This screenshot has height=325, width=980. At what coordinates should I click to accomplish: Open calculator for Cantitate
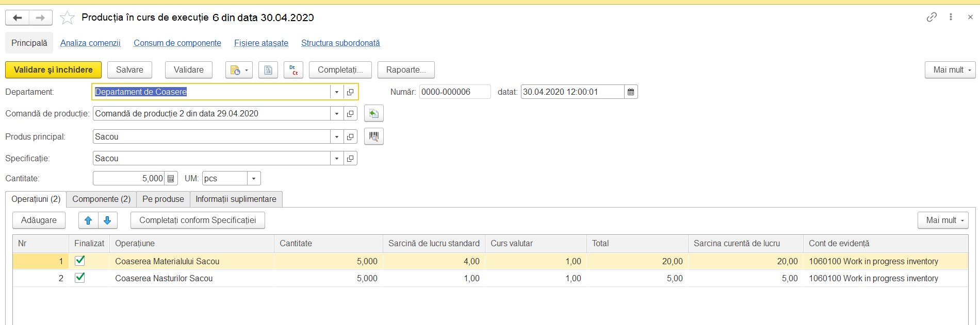[171, 179]
